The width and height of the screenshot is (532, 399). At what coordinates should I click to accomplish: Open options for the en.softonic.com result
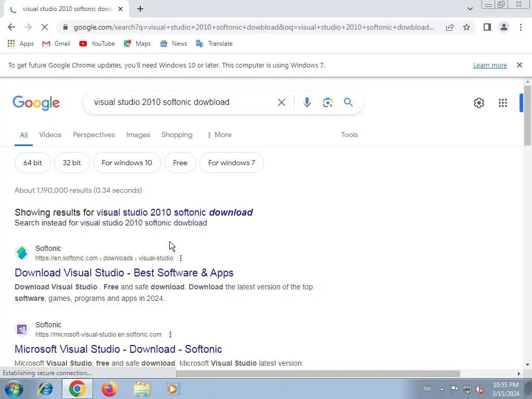pos(181,258)
